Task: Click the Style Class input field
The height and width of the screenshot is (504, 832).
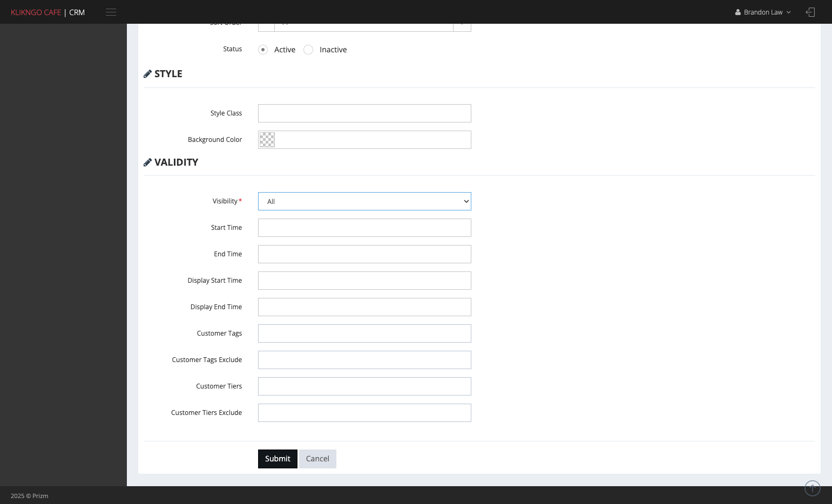Action: tap(364, 113)
